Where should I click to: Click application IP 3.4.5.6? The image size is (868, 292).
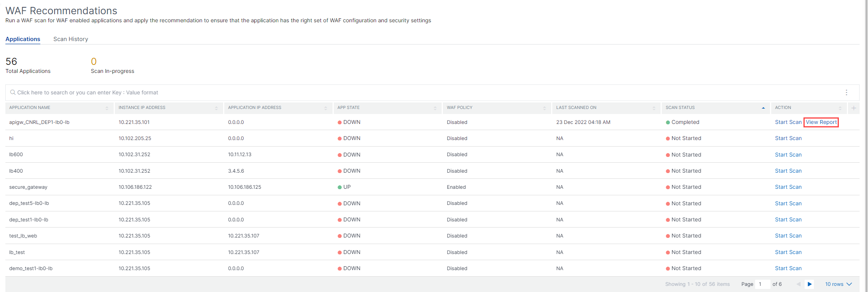click(x=236, y=171)
